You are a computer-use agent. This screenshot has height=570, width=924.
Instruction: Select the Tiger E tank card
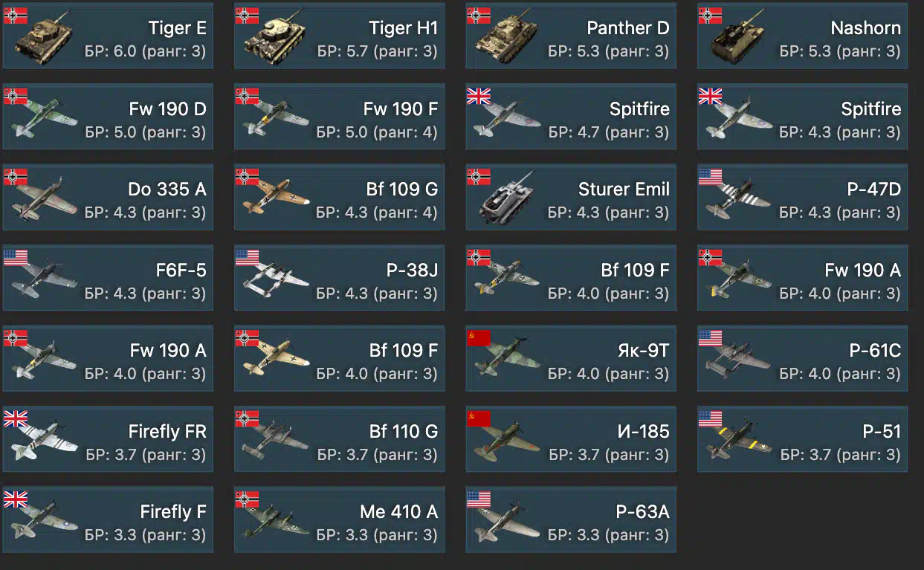(108, 36)
